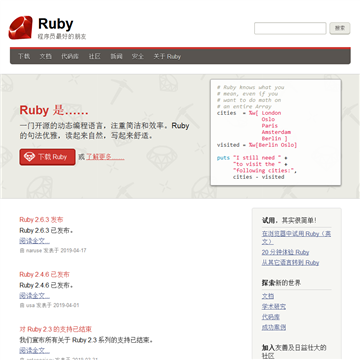Click the Ruby site title heading
The width and height of the screenshot is (360, 360).
[x=56, y=24]
